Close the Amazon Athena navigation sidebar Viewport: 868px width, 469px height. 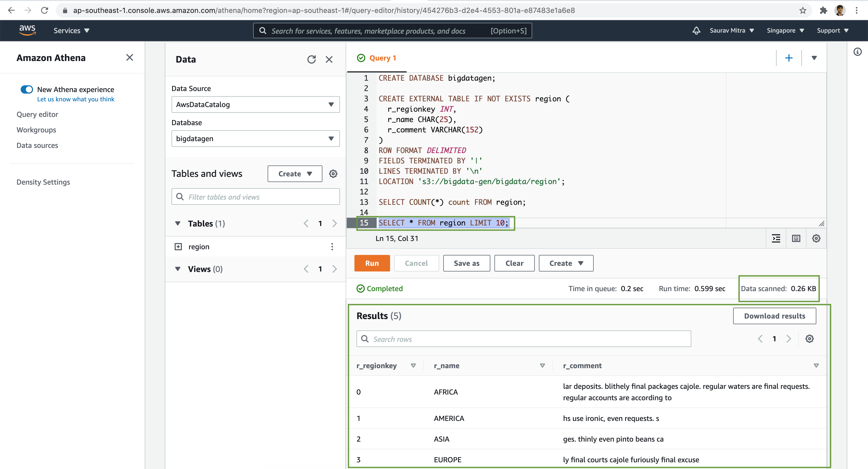tap(130, 58)
